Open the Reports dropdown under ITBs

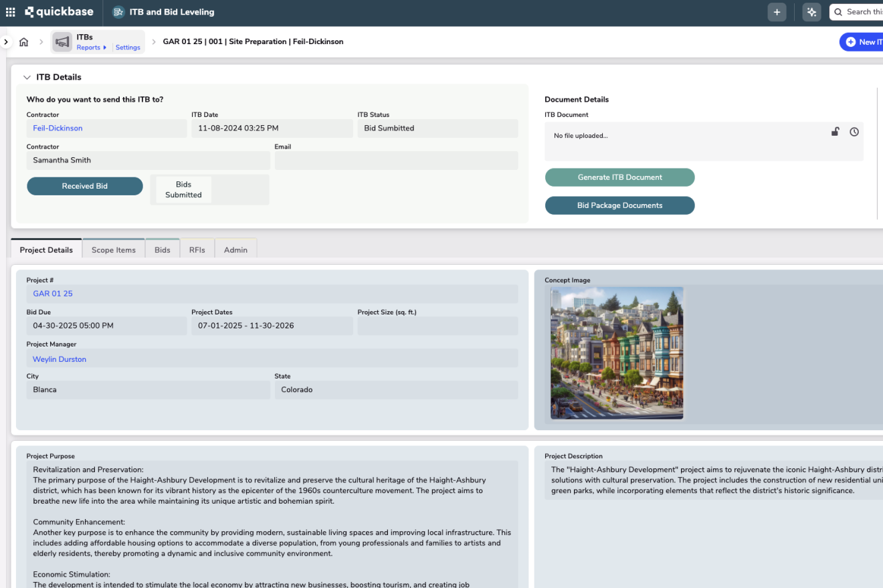click(x=91, y=47)
